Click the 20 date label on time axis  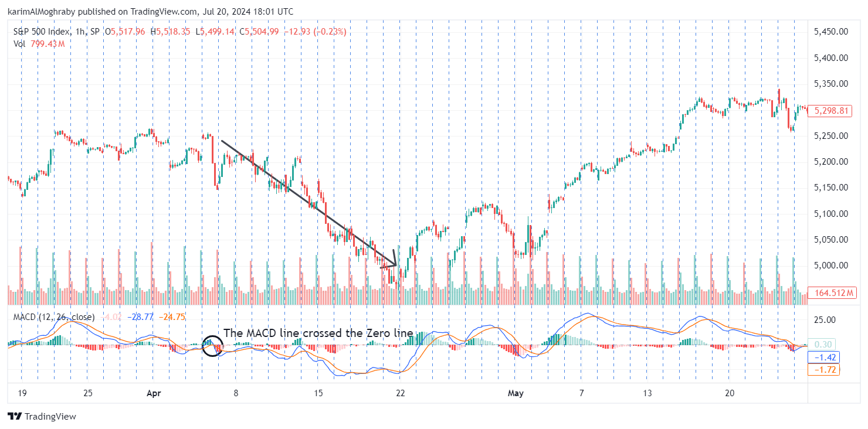tap(729, 393)
